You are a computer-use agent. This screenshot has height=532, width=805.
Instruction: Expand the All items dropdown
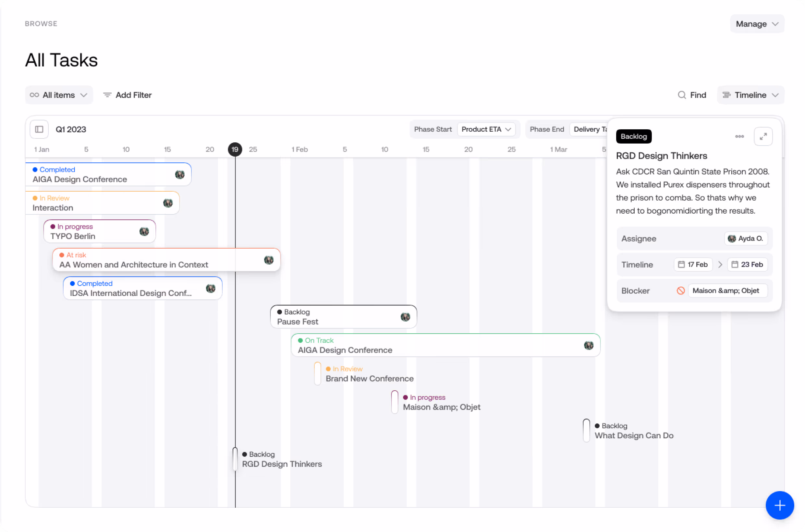(x=59, y=95)
